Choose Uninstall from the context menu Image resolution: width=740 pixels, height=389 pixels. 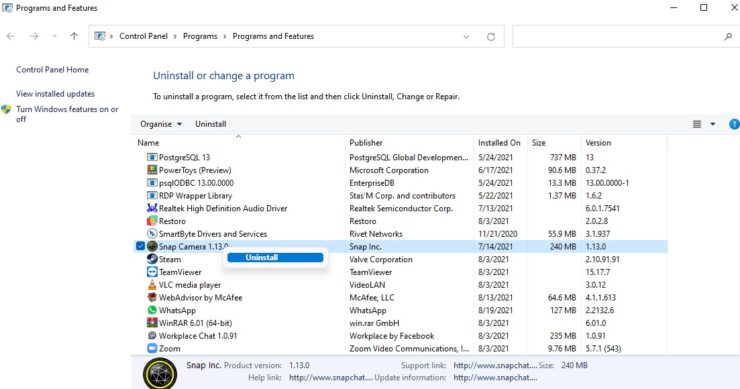coord(275,257)
